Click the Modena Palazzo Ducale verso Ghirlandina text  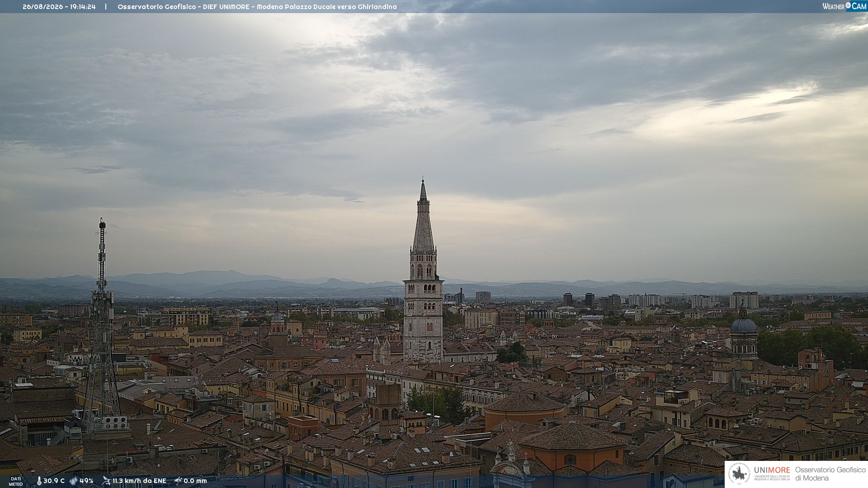point(327,7)
